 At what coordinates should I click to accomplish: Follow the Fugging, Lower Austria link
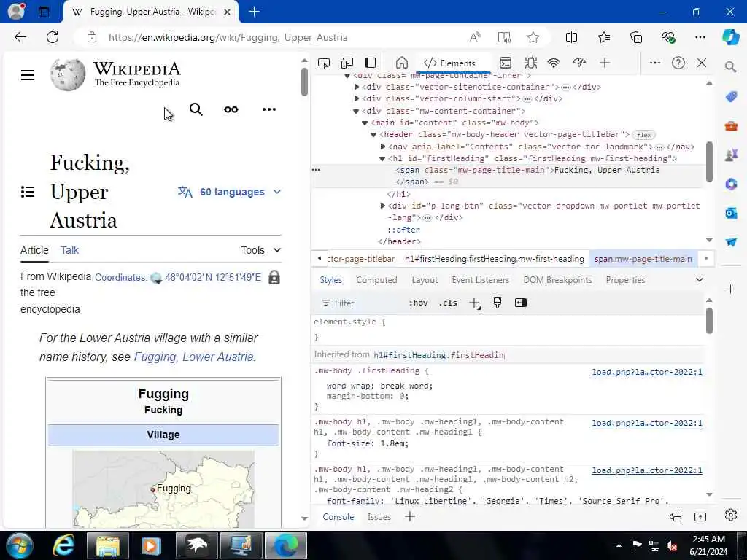[x=195, y=357]
